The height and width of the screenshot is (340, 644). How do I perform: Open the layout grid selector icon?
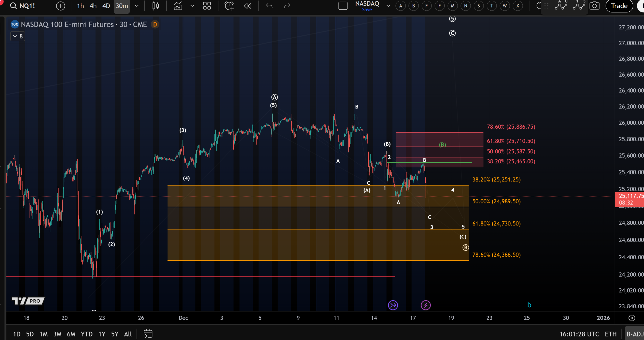tap(207, 6)
